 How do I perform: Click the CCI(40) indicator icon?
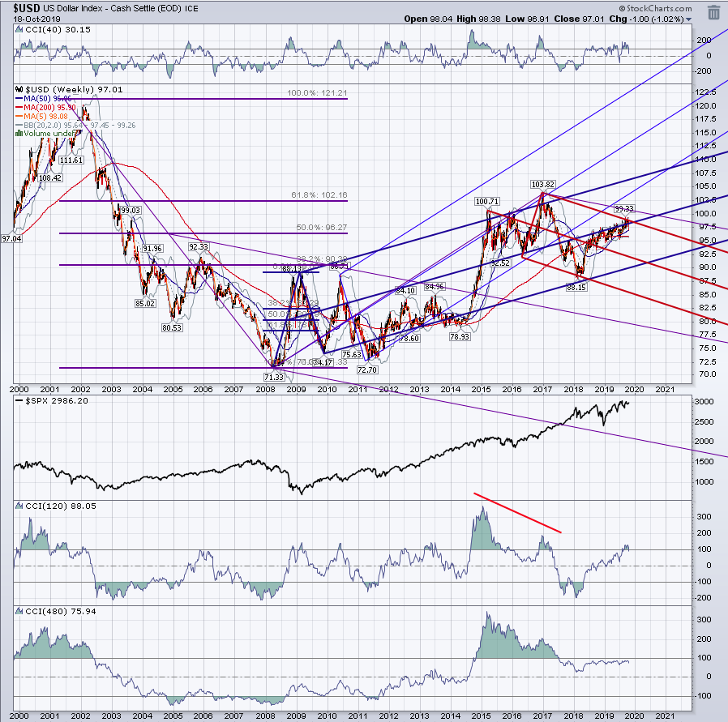19,29
